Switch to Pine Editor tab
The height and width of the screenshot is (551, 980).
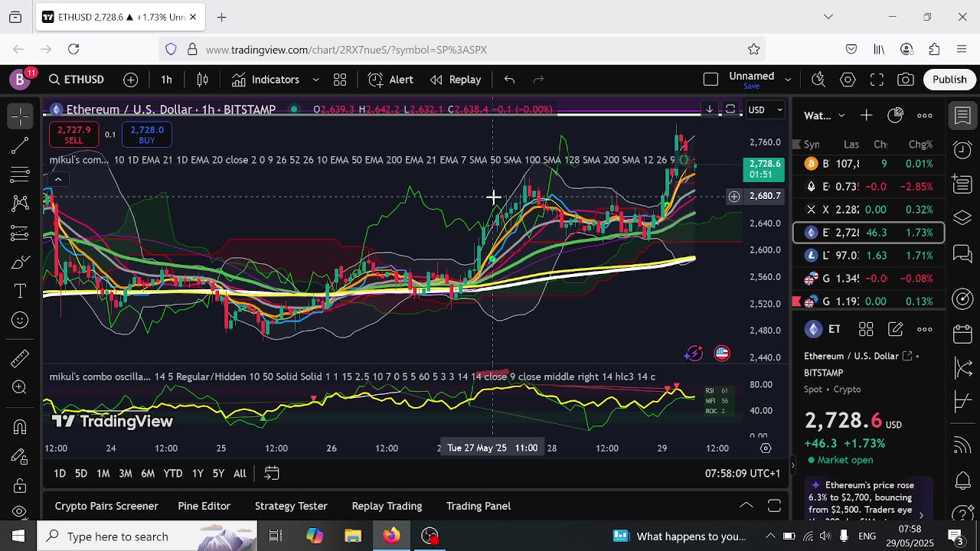point(204,506)
